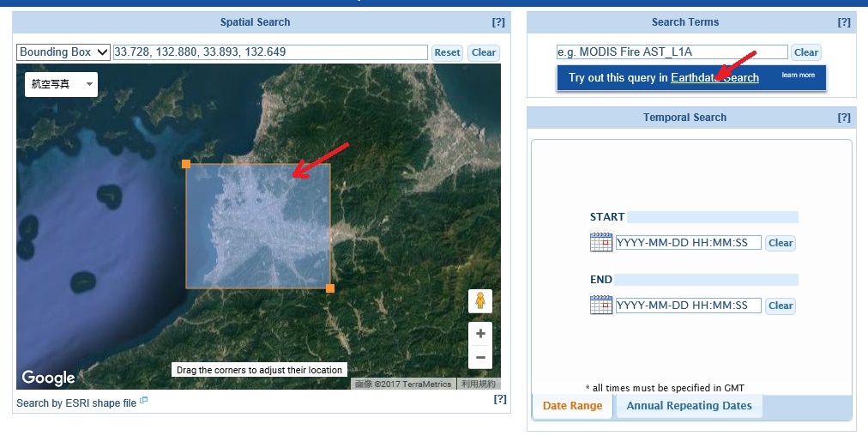Image resolution: width=868 pixels, height=436 pixels.
Task: Open Temporal Search help [?] icon
Action: (844, 118)
